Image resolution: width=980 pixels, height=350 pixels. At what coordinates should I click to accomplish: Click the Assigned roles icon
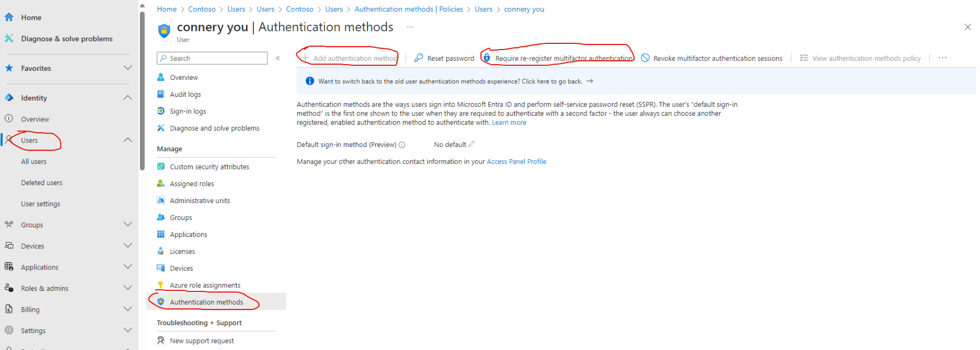[161, 183]
